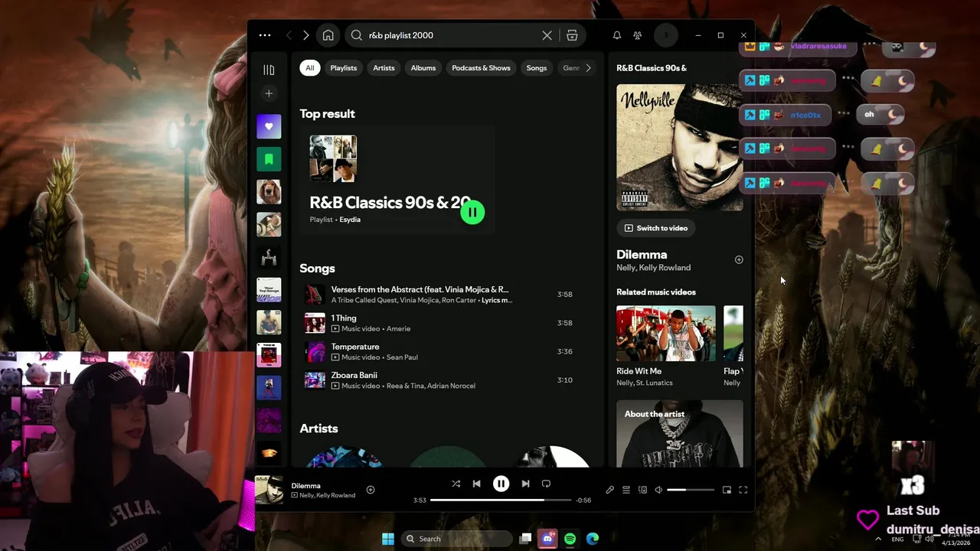980x551 pixels.
Task: Open the About the artist card
Action: tap(680, 434)
